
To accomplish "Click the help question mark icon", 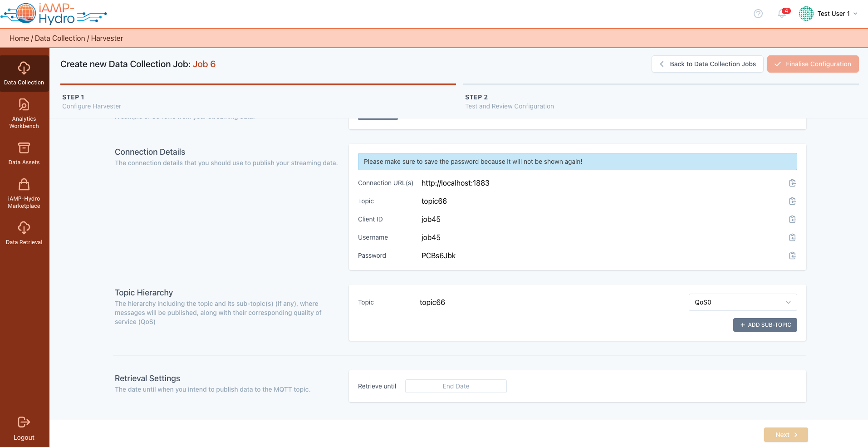I will click(758, 14).
